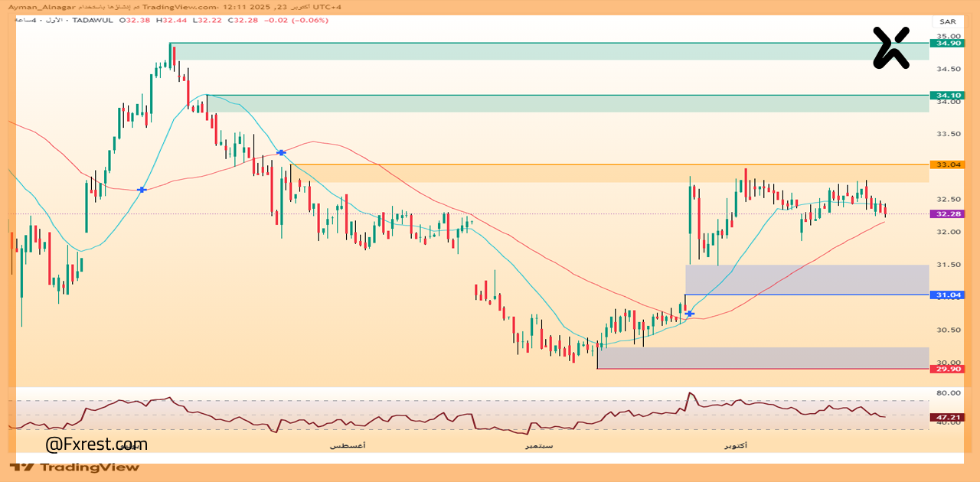Click the green 34.90 price label

click(946, 44)
